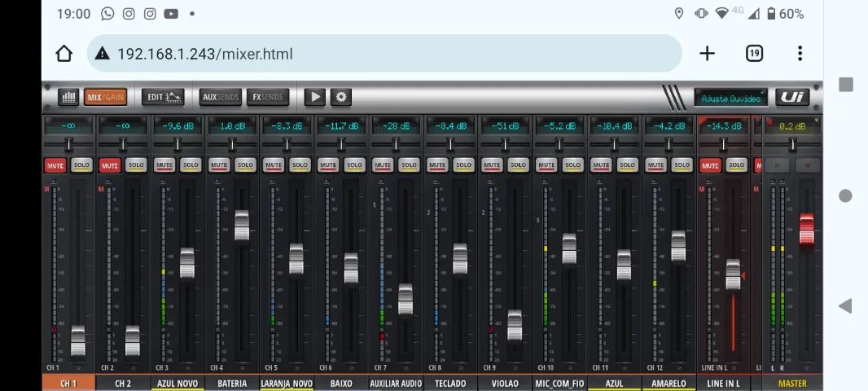
Task: Click the MASTER red fader handle
Action: pyautogui.click(x=807, y=229)
